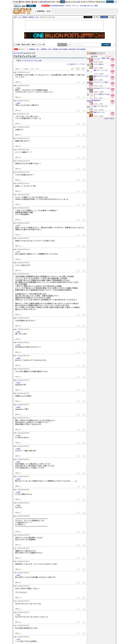129x644 pixels.
Task: Open the 南東北 region link
Action: coord(28,2)
